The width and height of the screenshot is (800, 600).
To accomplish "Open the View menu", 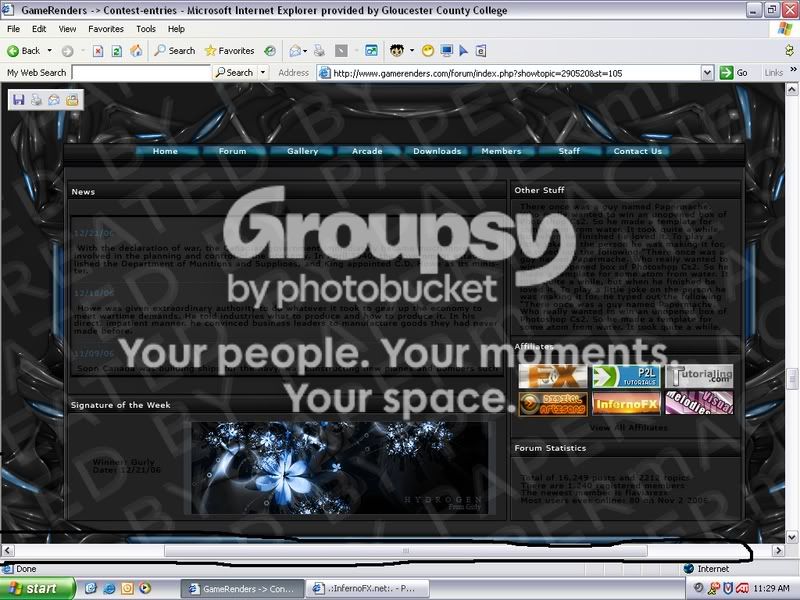I will (x=67, y=29).
